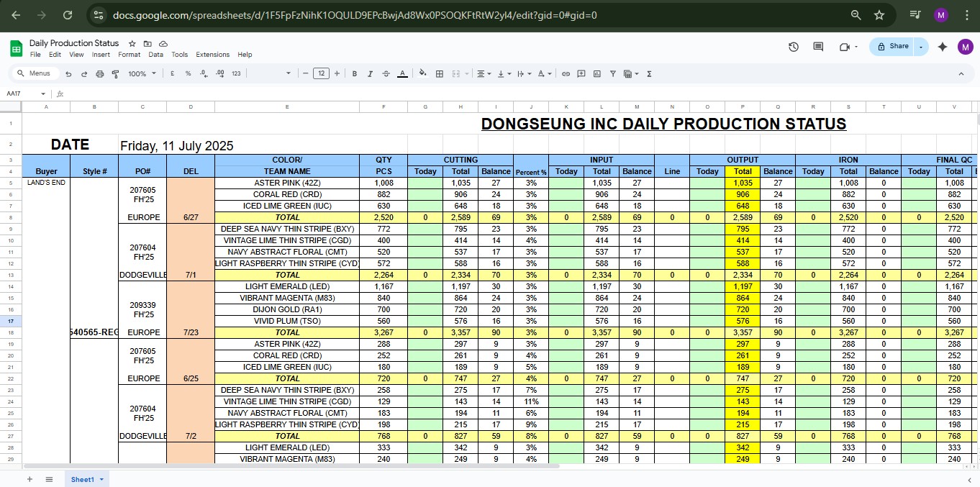
Task: Toggle italic formatting
Action: click(x=371, y=73)
